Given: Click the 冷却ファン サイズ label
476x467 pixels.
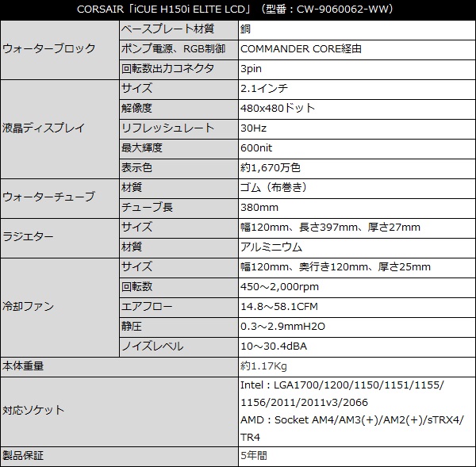Looking at the screenshot, I should pyautogui.click(x=136, y=266).
